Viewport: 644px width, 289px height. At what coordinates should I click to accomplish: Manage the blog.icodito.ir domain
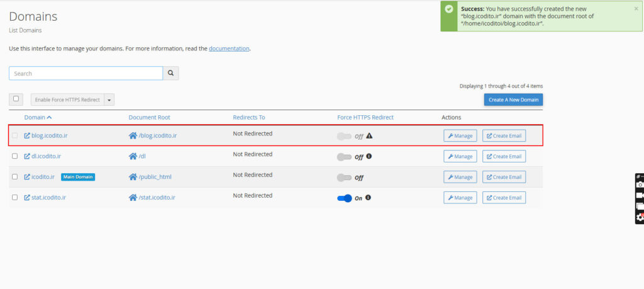460,135
